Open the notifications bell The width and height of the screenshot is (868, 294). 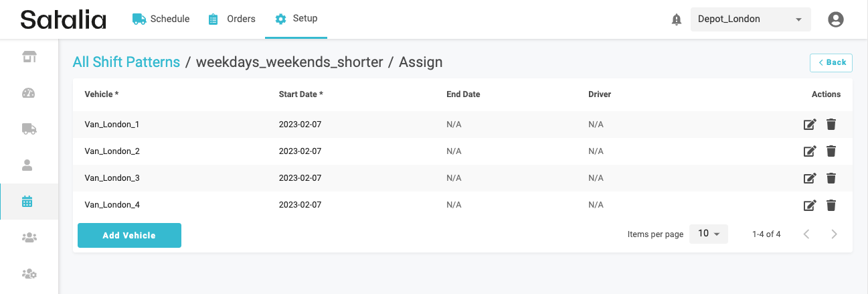click(x=677, y=19)
